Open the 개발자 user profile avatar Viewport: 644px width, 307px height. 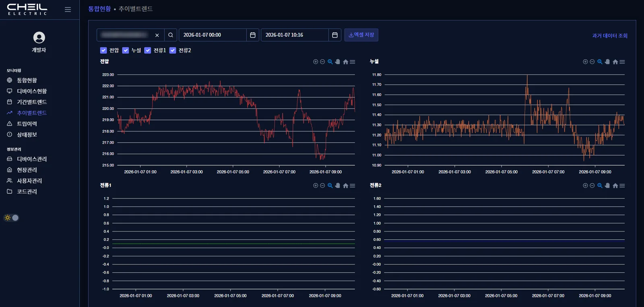pos(39,37)
